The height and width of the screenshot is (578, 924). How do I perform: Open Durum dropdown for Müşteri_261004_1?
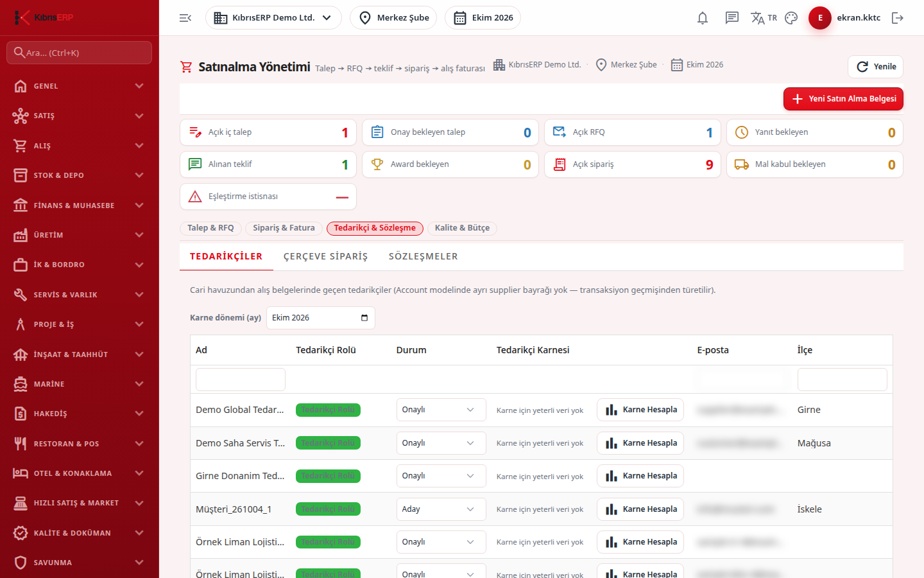point(440,509)
